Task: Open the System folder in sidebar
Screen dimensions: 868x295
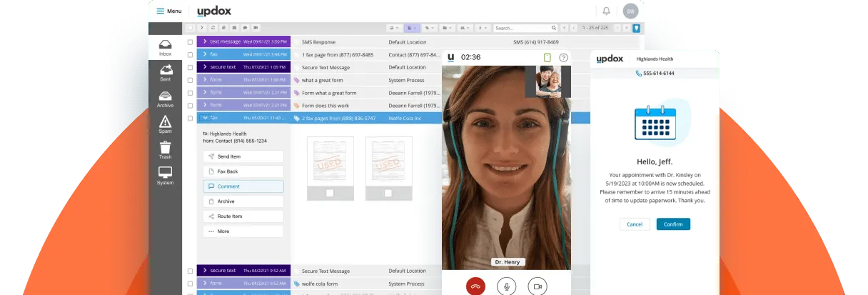Action: point(165,176)
